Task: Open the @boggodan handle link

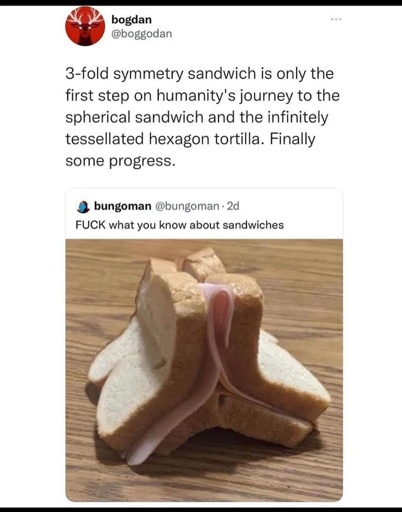Action: [142, 34]
